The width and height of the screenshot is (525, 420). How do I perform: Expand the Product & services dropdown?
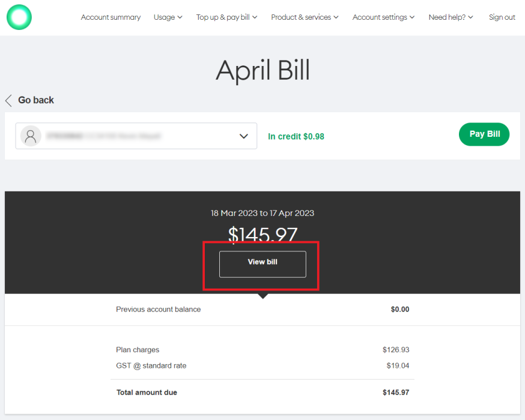pyautogui.click(x=305, y=17)
